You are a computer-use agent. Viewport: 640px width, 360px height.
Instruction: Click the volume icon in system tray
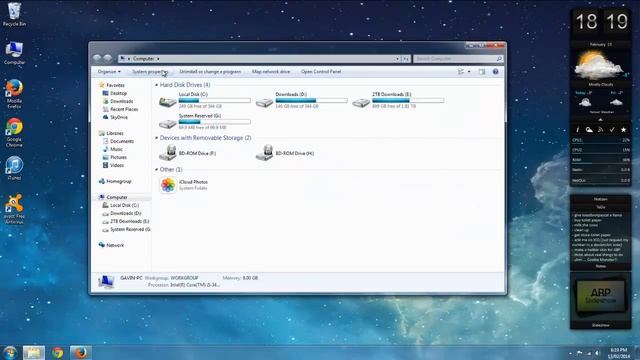[597, 353]
